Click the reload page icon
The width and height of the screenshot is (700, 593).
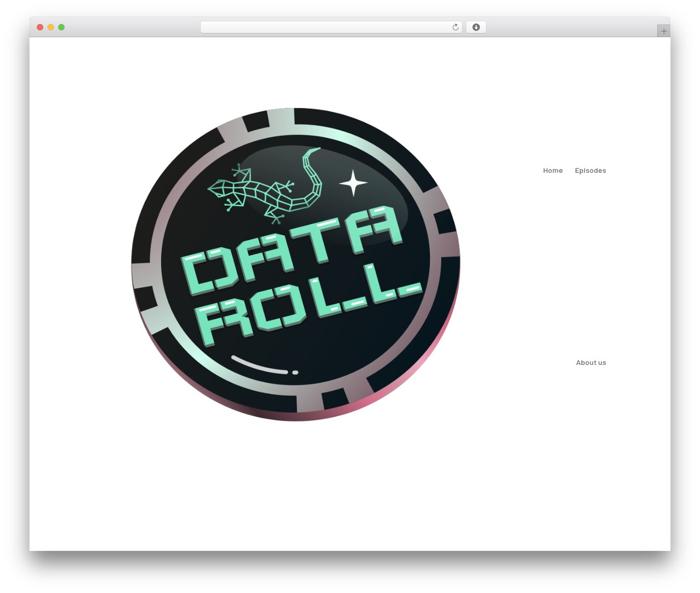[455, 27]
